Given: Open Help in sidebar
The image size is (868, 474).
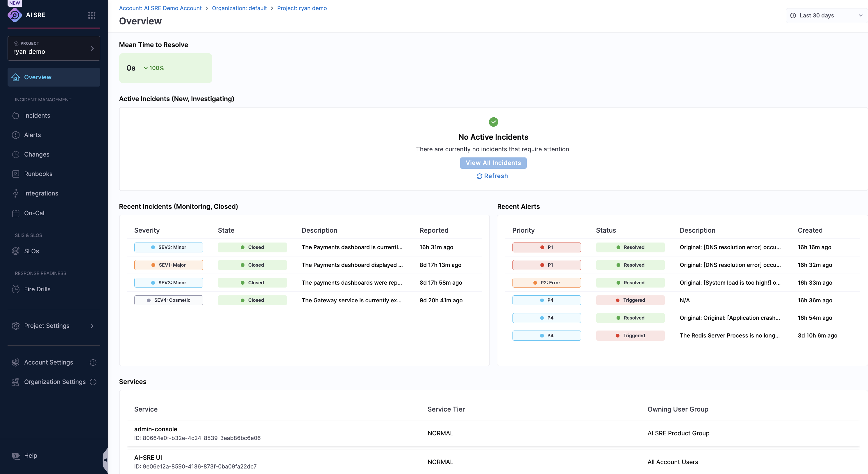Looking at the screenshot, I should pyautogui.click(x=54, y=456).
